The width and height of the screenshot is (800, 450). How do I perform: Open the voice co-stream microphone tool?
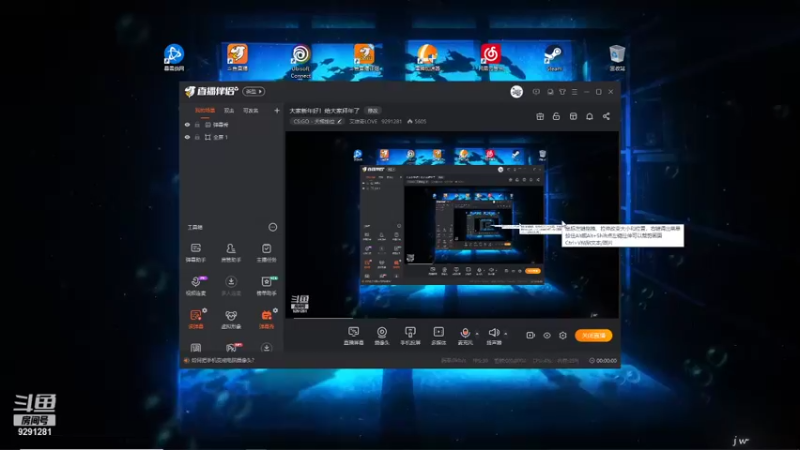coord(195,285)
